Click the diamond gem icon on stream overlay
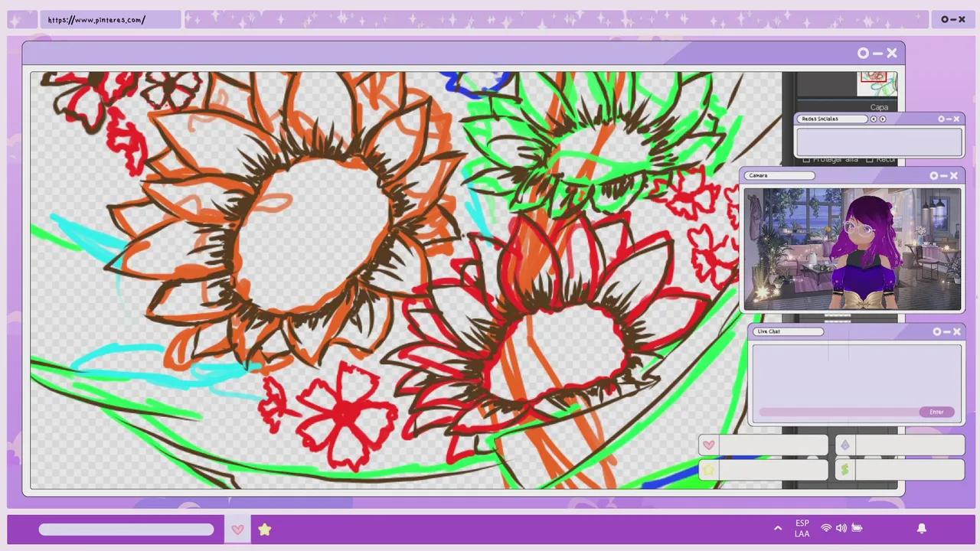Image resolution: width=980 pixels, height=551 pixels. pyautogui.click(x=844, y=445)
